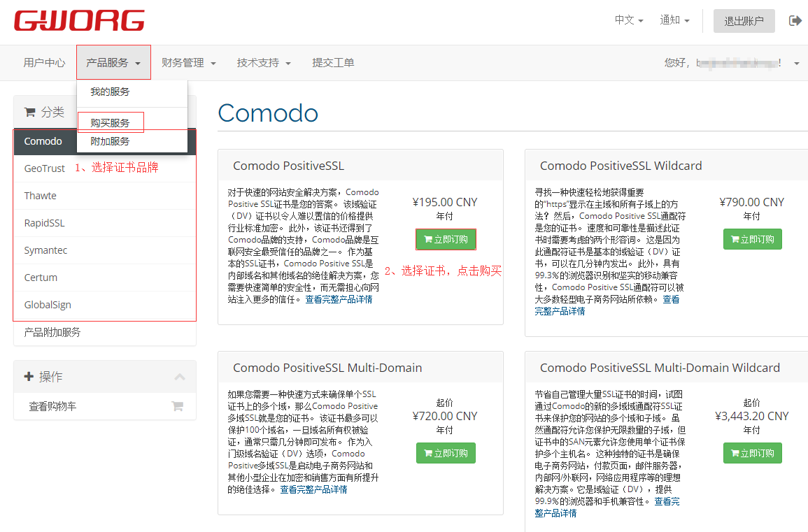The height and width of the screenshot is (532, 808).
Task: Open the user greeting account dropdown
Action: tap(732, 63)
